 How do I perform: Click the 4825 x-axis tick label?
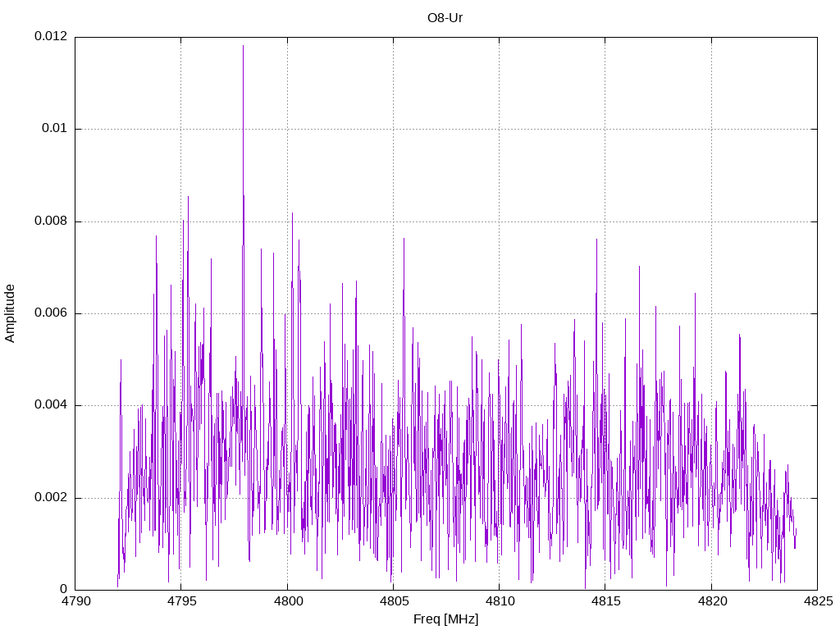click(x=818, y=601)
